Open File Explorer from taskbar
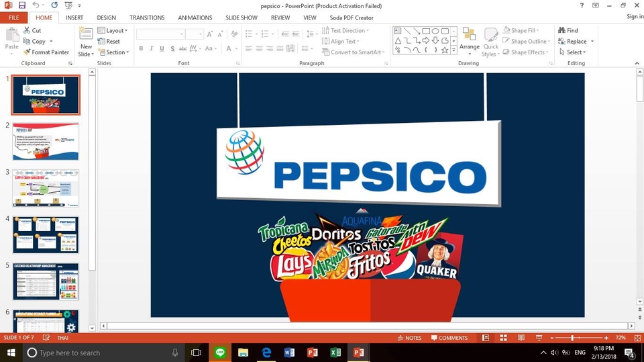The height and width of the screenshot is (362, 644). click(243, 353)
